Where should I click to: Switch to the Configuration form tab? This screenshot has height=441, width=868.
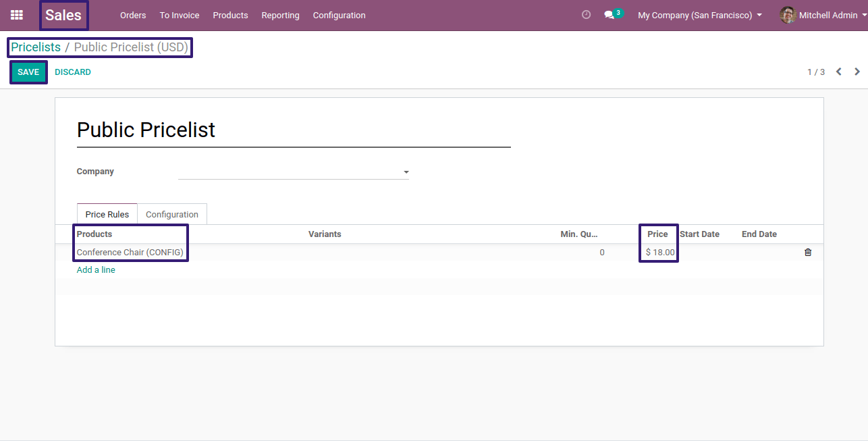[x=172, y=214]
